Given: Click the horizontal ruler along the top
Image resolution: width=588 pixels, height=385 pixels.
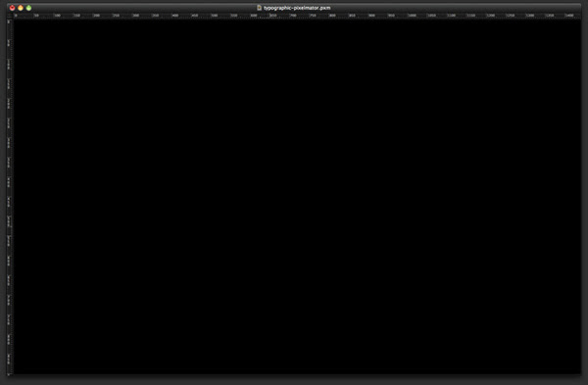Looking at the screenshot, I should pyautogui.click(x=297, y=16).
